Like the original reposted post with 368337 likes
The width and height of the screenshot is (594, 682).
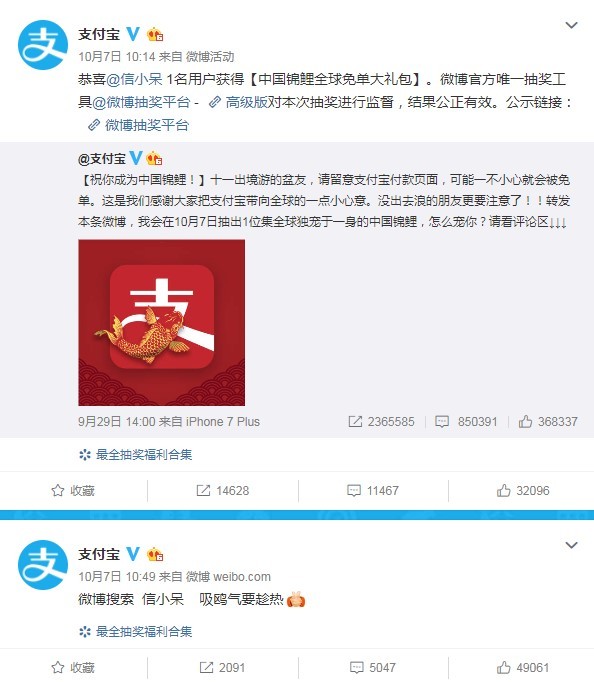(x=548, y=421)
